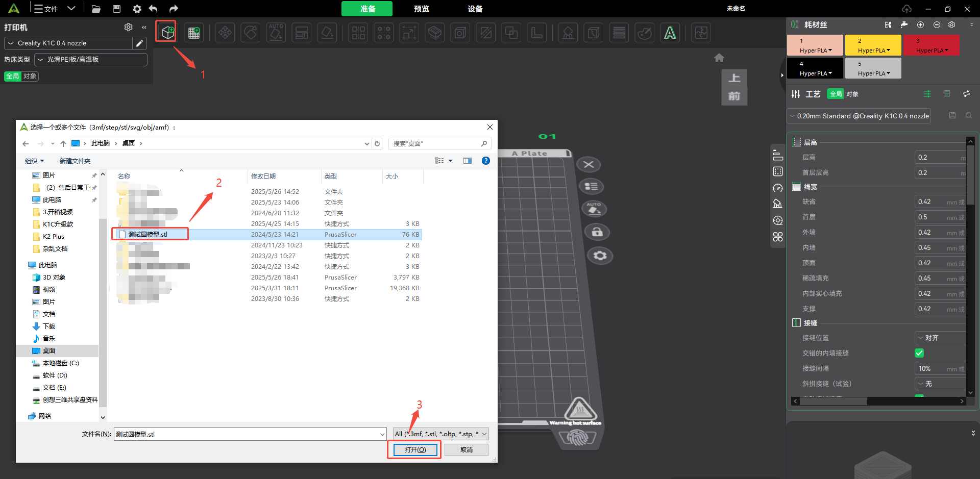Open the 文件 menu

46,9
